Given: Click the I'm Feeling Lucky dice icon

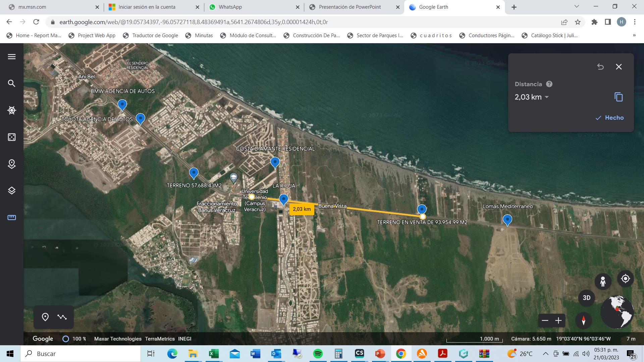Looking at the screenshot, I should click(x=12, y=137).
